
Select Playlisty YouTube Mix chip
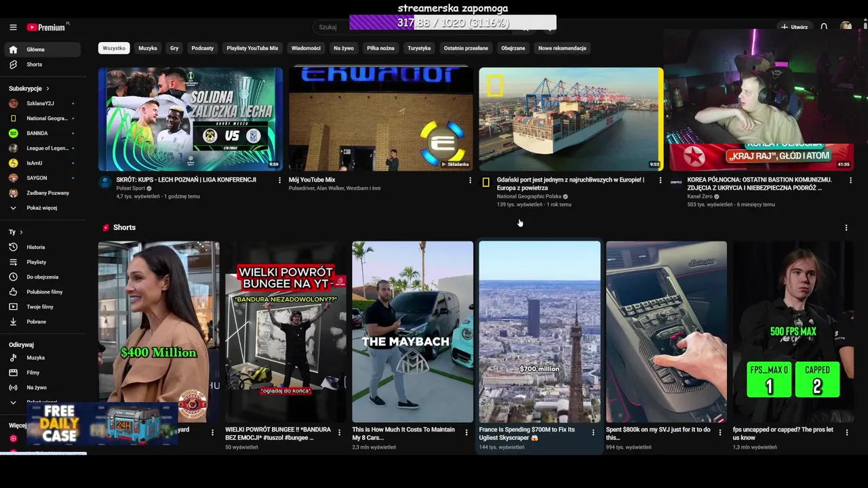(252, 48)
